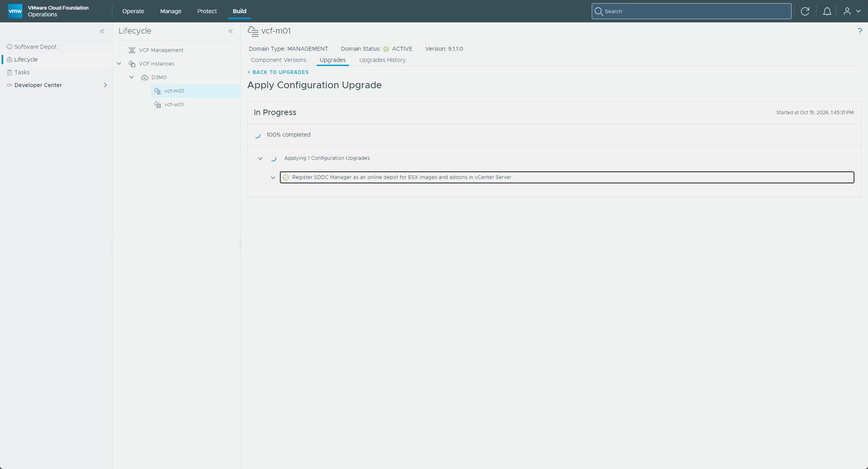Open Lifecycle in the left navigation
The image size is (868, 469).
[x=26, y=60]
